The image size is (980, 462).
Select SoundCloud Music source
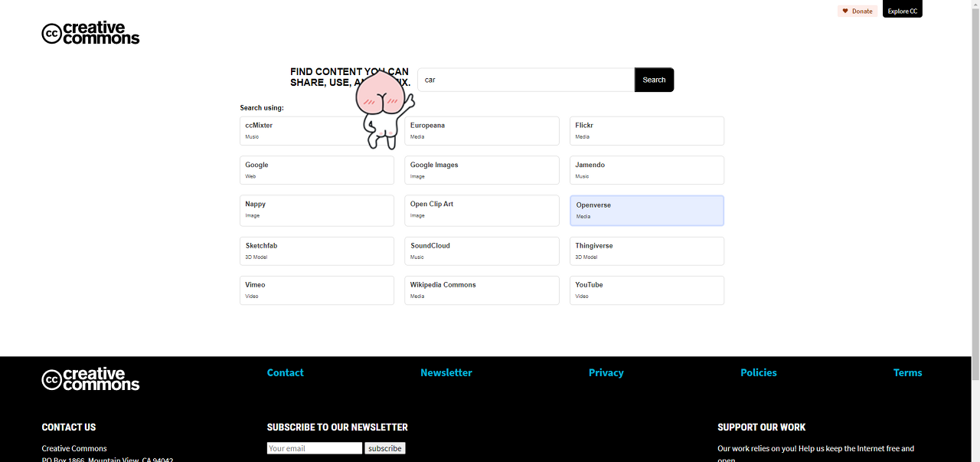(482, 251)
